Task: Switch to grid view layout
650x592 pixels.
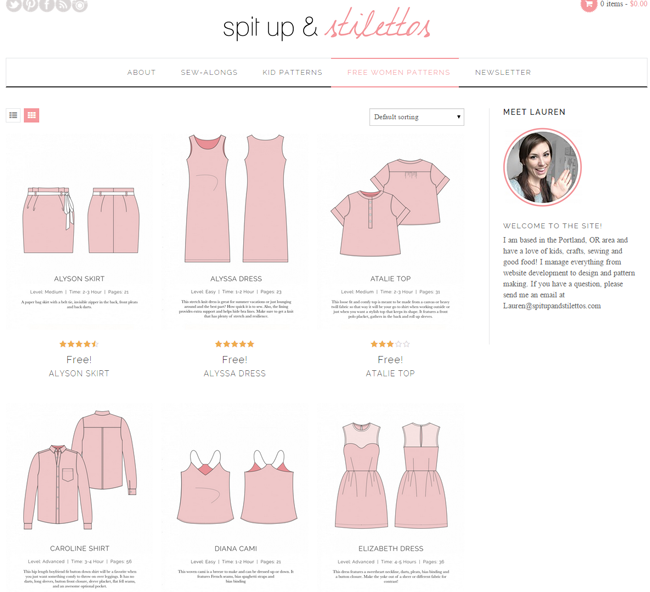Action: [x=32, y=115]
